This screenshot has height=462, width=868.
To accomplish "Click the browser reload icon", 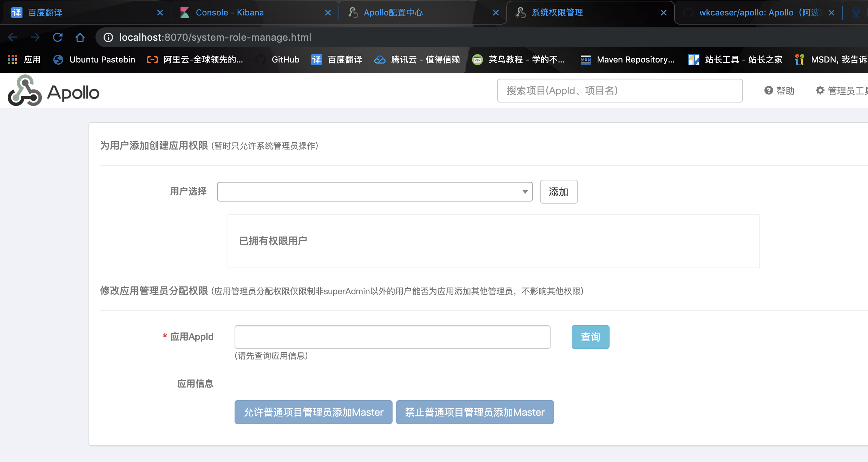I will point(58,37).
